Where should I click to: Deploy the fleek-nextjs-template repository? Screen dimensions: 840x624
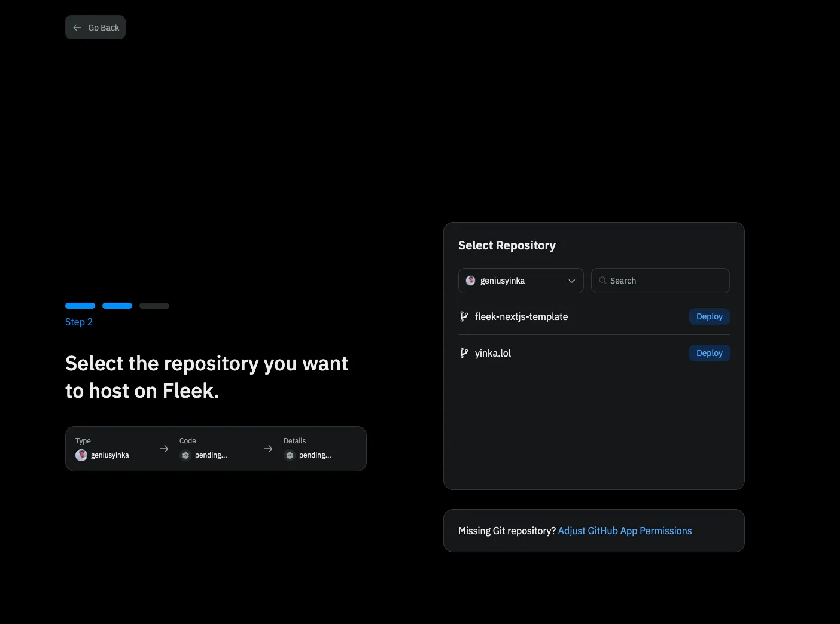point(709,316)
